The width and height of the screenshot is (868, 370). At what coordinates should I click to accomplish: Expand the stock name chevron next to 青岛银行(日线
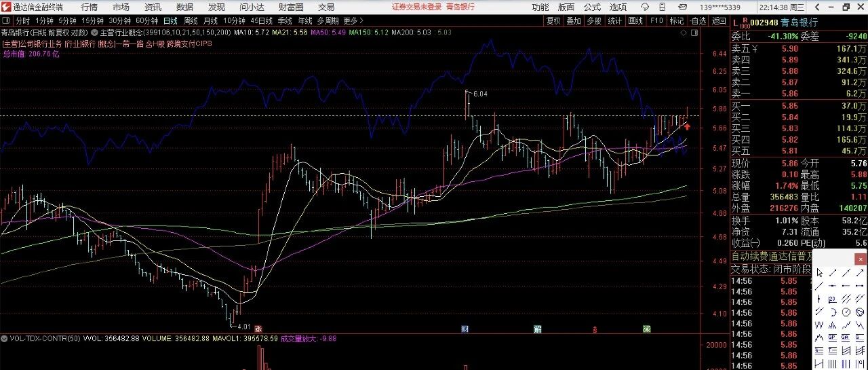coord(95,33)
